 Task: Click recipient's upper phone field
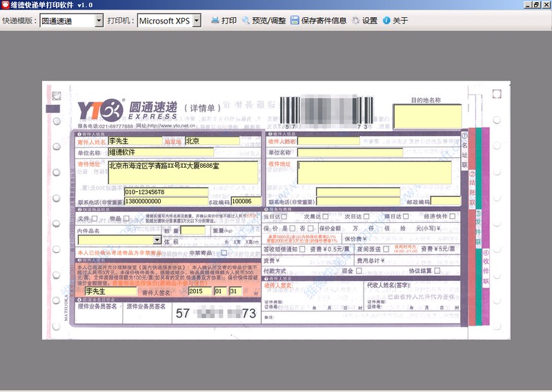(x=358, y=192)
